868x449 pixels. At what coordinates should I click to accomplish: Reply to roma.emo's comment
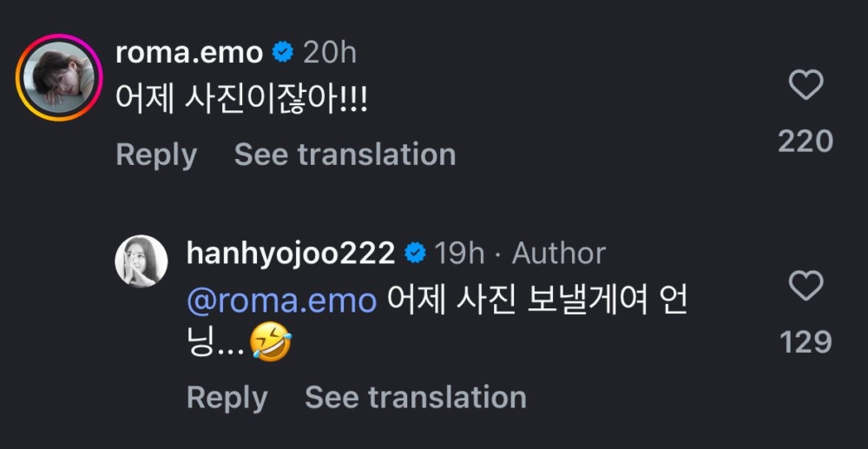[x=156, y=155]
